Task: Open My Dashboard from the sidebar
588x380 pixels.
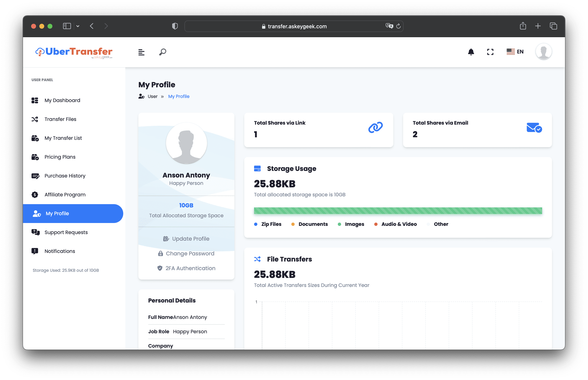Action: click(x=62, y=100)
